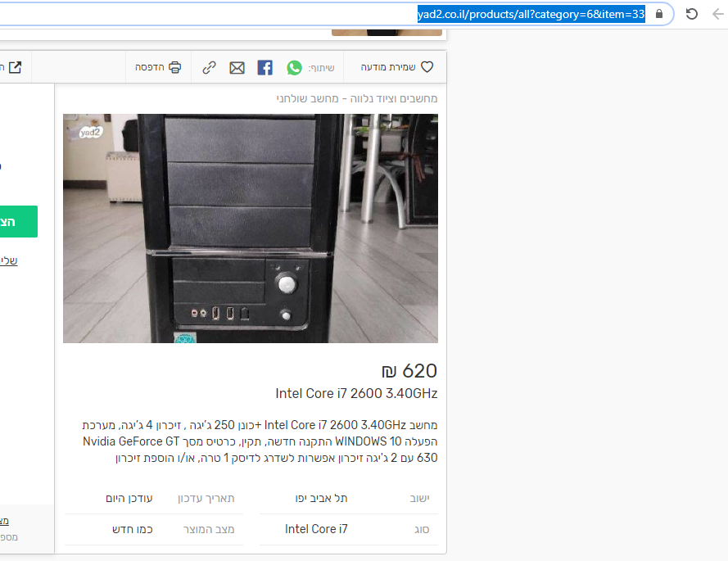This screenshot has height=561, width=728.
Task: Save the ad with heart icon
Action: tap(427, 67)
